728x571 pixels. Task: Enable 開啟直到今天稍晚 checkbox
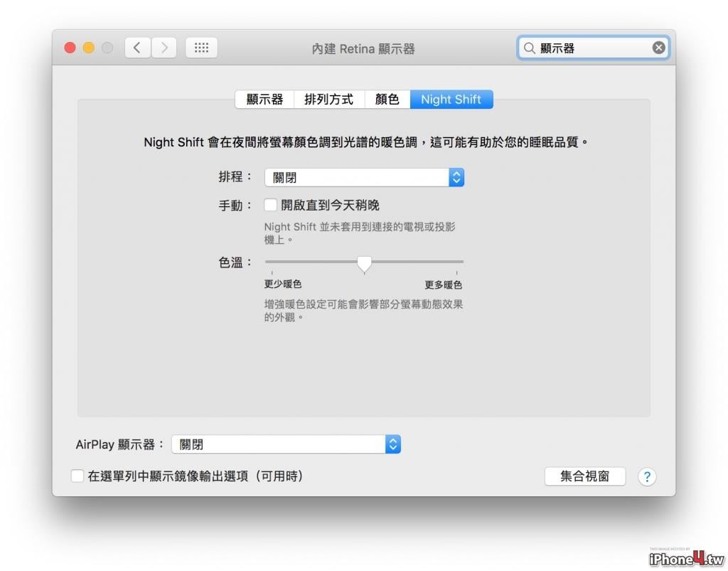tap(271, 205)
